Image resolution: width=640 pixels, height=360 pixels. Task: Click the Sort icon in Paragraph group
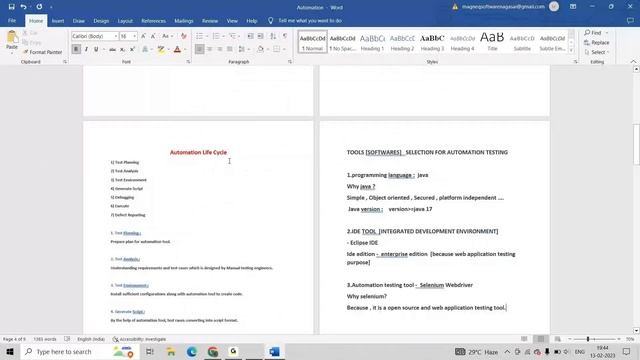pos(273,36)
